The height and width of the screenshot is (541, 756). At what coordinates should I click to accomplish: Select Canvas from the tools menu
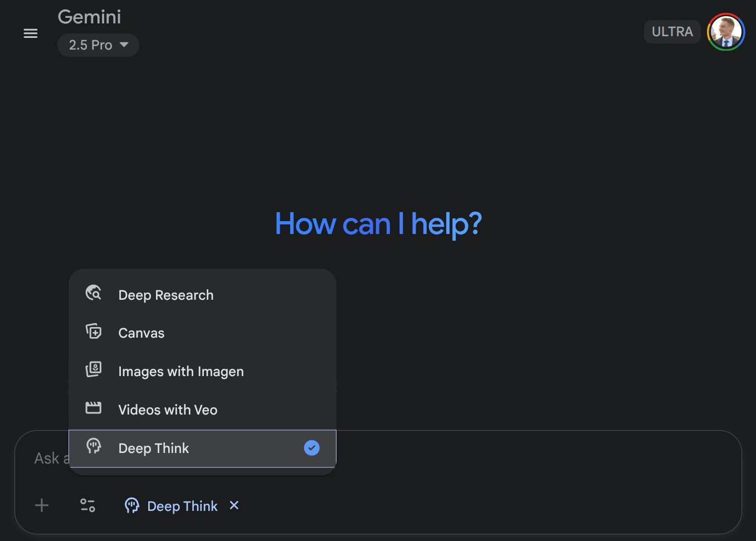202,333
